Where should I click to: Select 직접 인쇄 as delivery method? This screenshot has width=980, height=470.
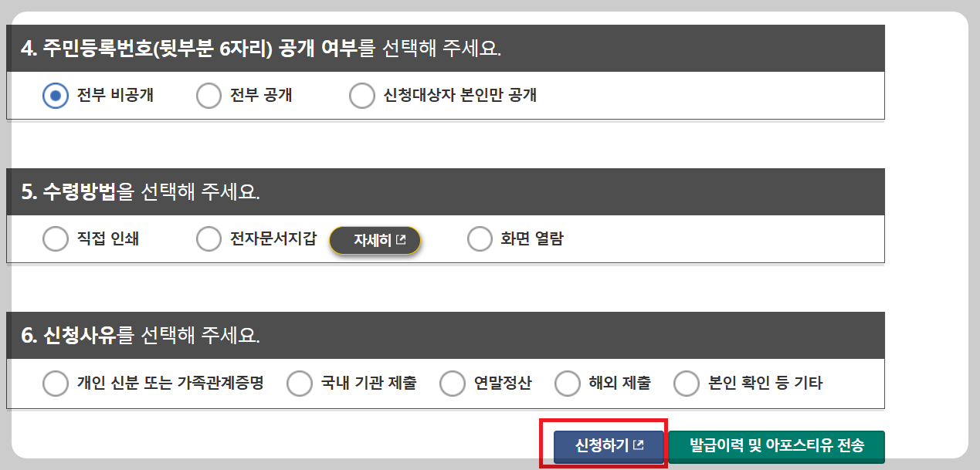point(55,238)
